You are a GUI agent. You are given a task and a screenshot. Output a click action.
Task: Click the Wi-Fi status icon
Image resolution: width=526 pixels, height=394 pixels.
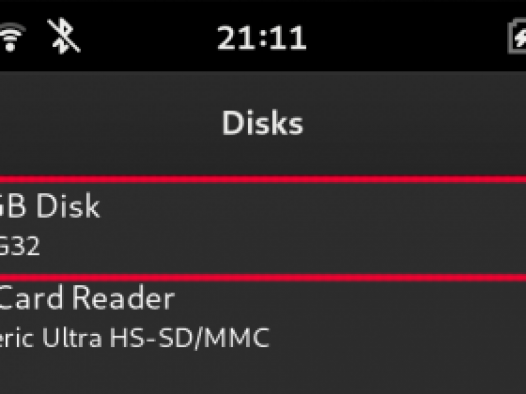pyautogui.click(x=12, y=38)
